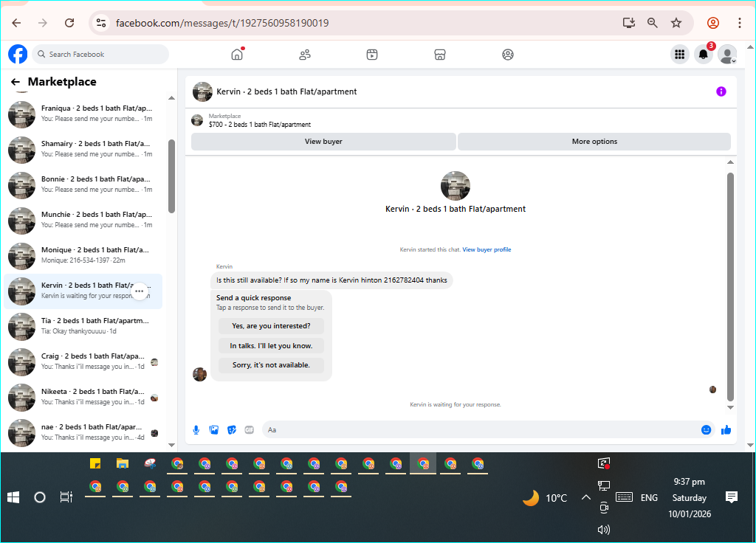Send 'Yes, are you interested?' quick response
This screenshot has width=756, height=543.
[271, 326]
